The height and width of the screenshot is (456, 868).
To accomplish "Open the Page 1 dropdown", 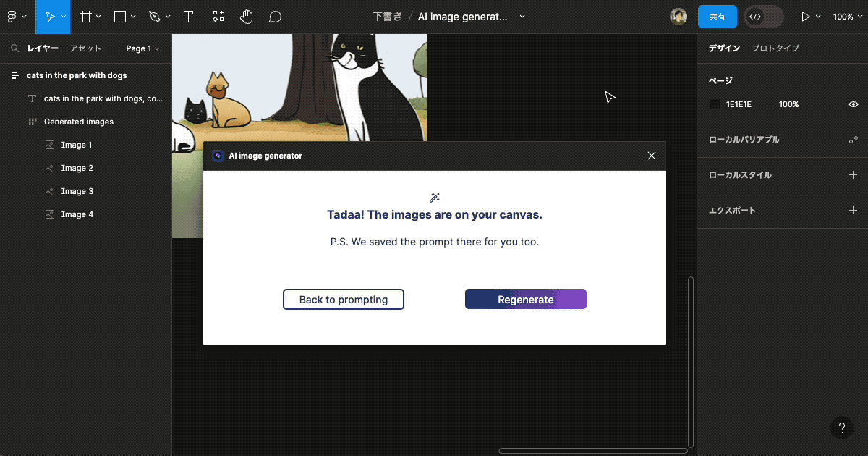I will 141,48.
